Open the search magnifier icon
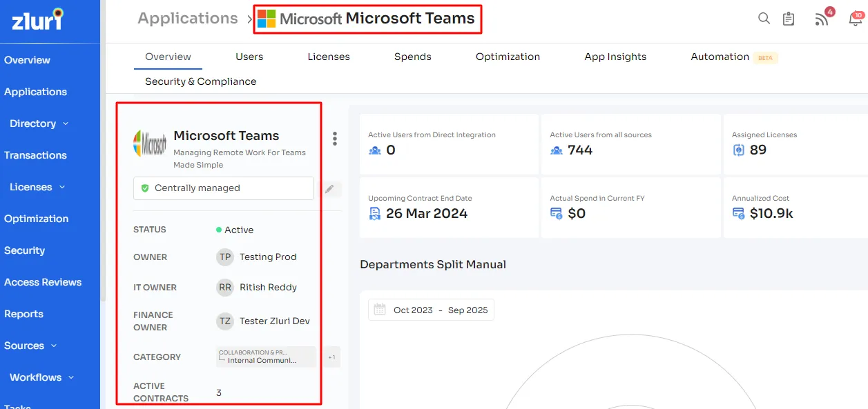This screenshot has height=409, width=868. pos(764,19)
